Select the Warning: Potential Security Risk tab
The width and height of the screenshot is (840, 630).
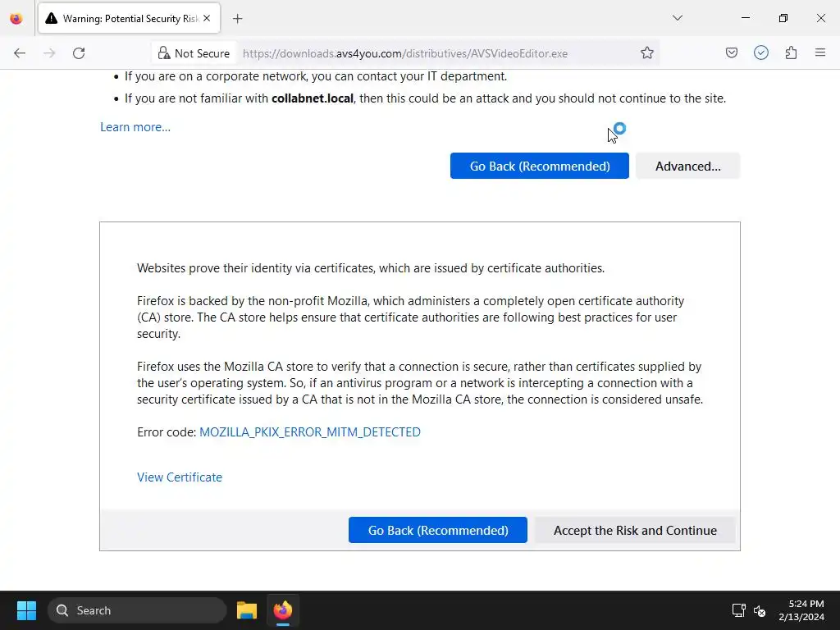coord(129,19)
